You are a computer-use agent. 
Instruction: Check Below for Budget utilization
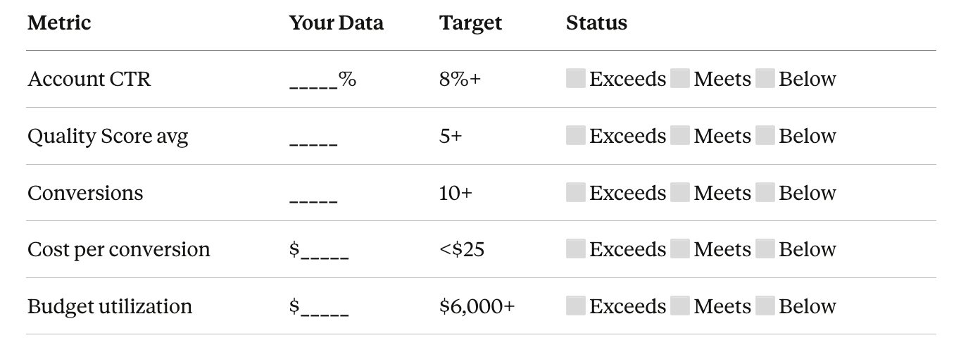[765, 306]
